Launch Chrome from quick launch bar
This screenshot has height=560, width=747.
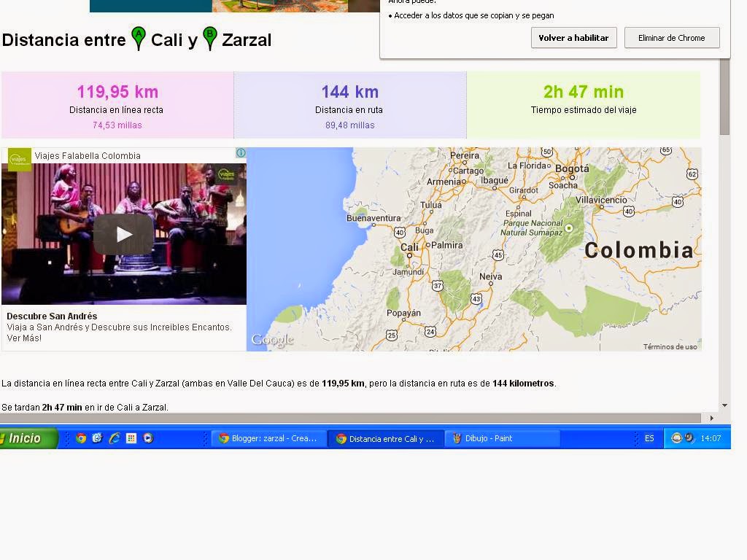point(81,438)
